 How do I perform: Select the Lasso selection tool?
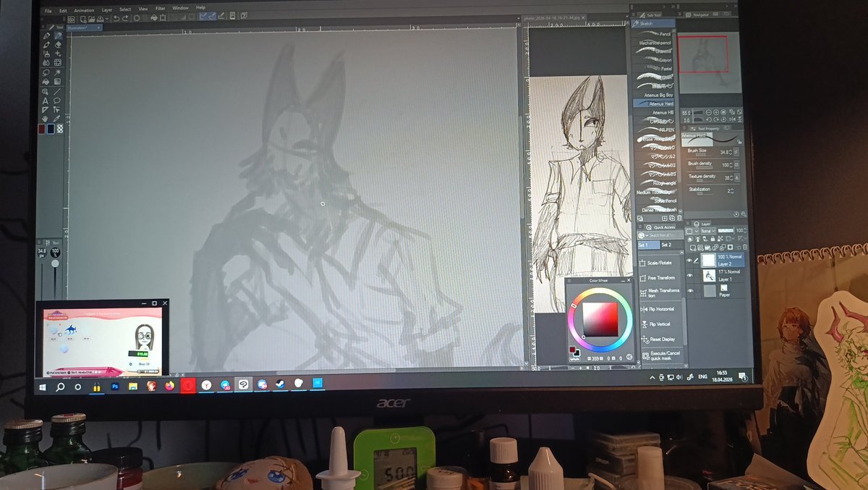(46, 72)
